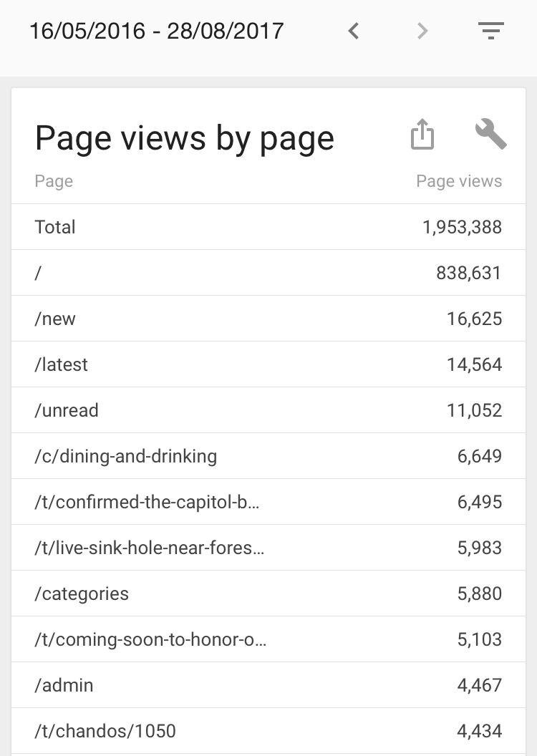Select the Total row
Viewport: 537px width, 756px height.
(x=268, y=227)
